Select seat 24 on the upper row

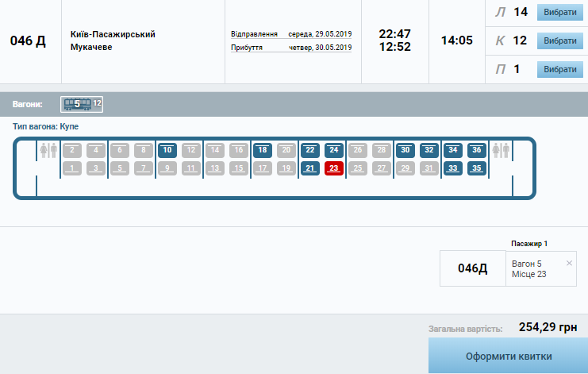(334, 150)
